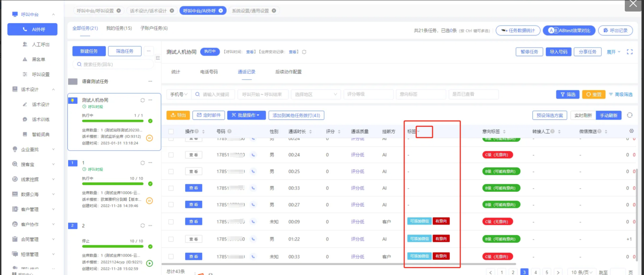Expand the 批量操作 dropdown menu

[x=246, y=115]
